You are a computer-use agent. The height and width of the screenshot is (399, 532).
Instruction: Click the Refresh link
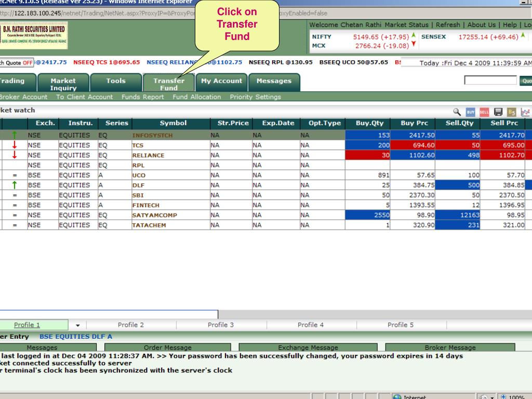[x=448, y=25]
